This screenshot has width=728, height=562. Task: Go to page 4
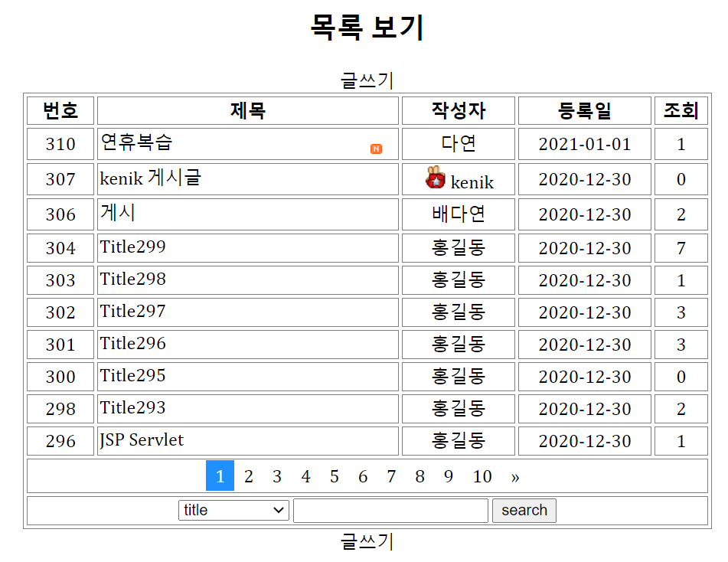click(x=305, y=476)
